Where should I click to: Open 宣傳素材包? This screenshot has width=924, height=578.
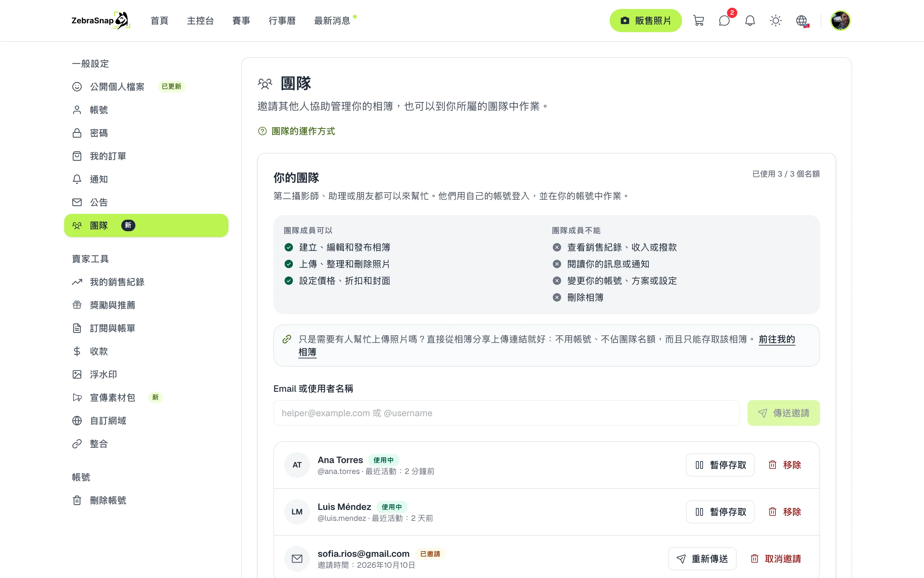pos(146,398)
